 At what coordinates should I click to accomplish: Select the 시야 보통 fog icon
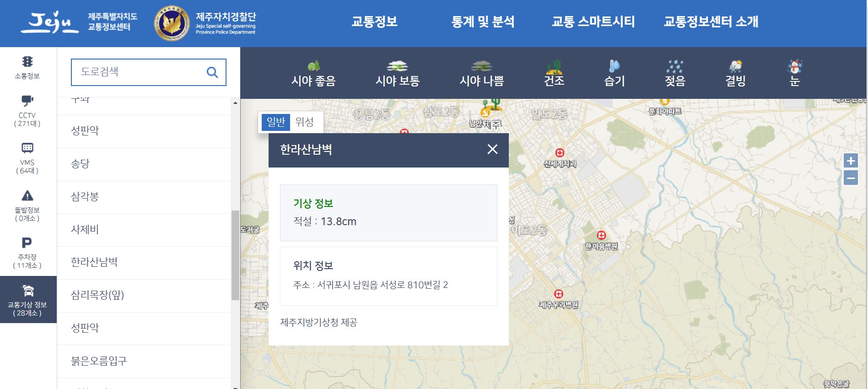point(397,66)
